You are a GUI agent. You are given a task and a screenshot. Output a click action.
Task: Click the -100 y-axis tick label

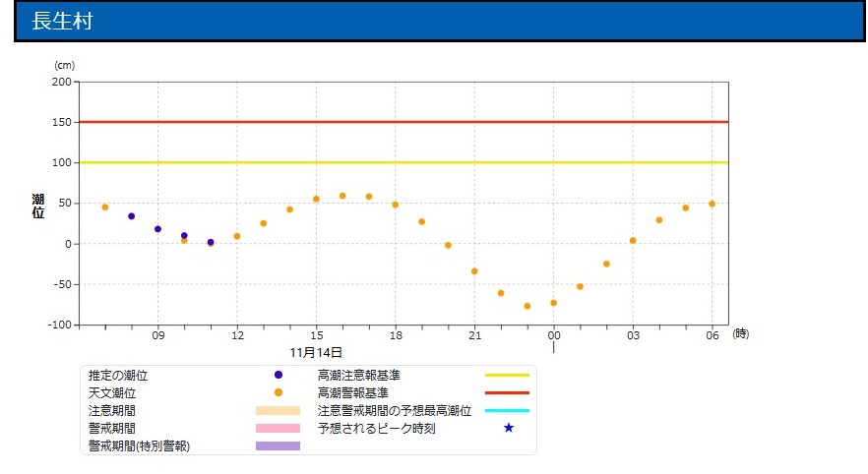[60, 325]
